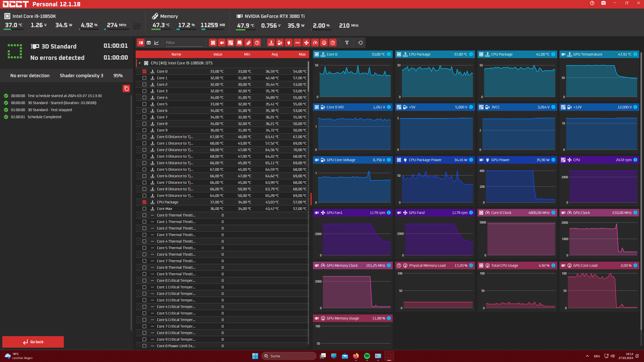The width and height of the screenshot is (644, 362).
Task: Open the Mail app from the taskbar
Action: pos(345,356)
